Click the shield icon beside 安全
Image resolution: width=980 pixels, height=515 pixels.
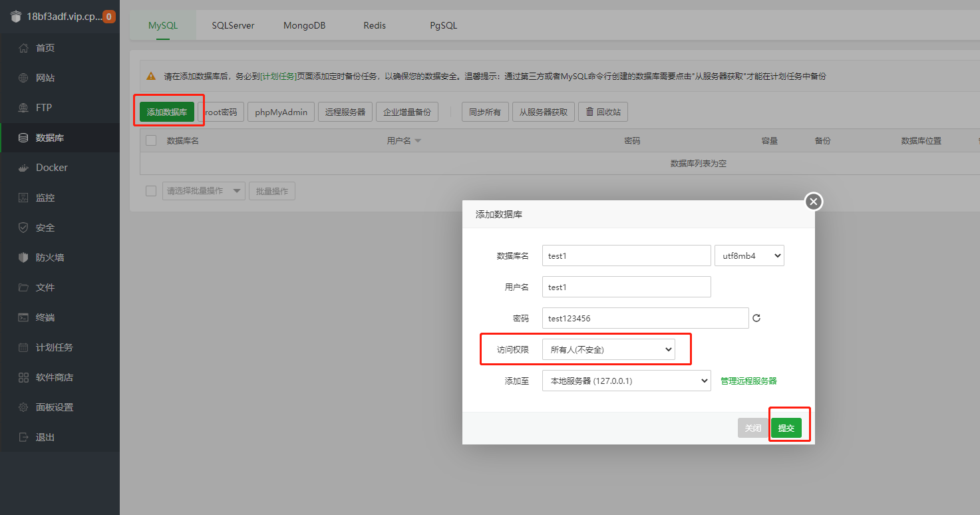(x=23, y=228)
